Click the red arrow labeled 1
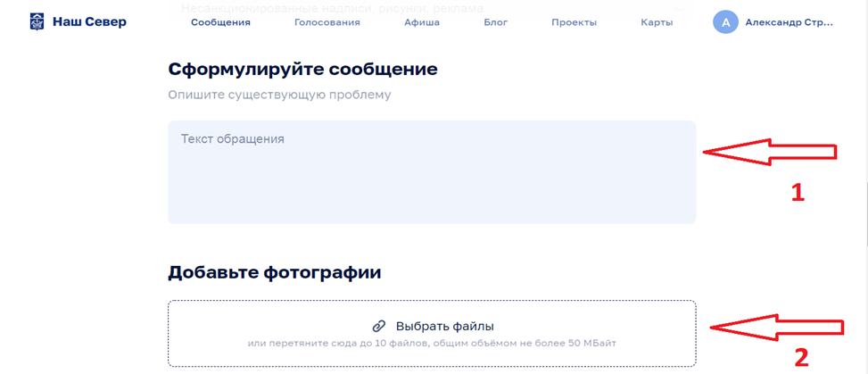 [771, 152]
